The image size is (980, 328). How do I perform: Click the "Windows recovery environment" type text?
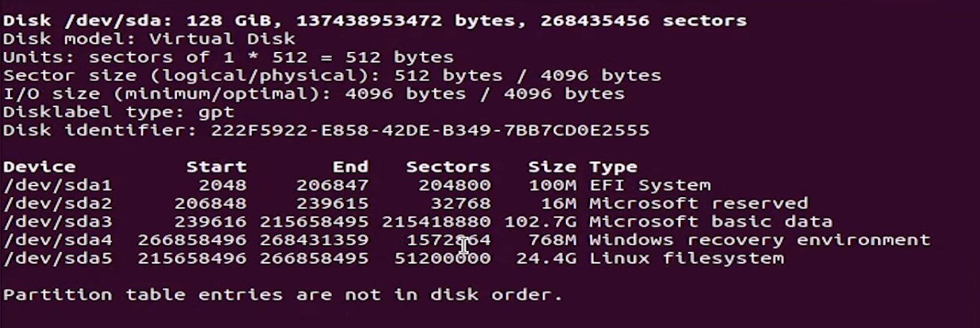(760, 240)
